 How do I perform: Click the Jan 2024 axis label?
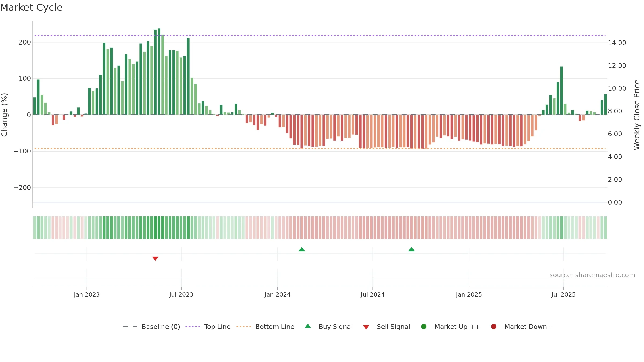[277, 295]
